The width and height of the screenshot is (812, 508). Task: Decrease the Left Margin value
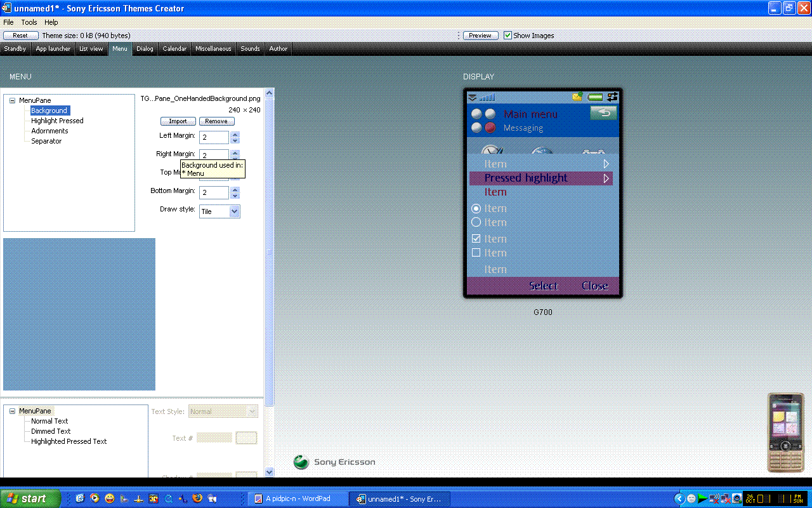click(235, 140)
